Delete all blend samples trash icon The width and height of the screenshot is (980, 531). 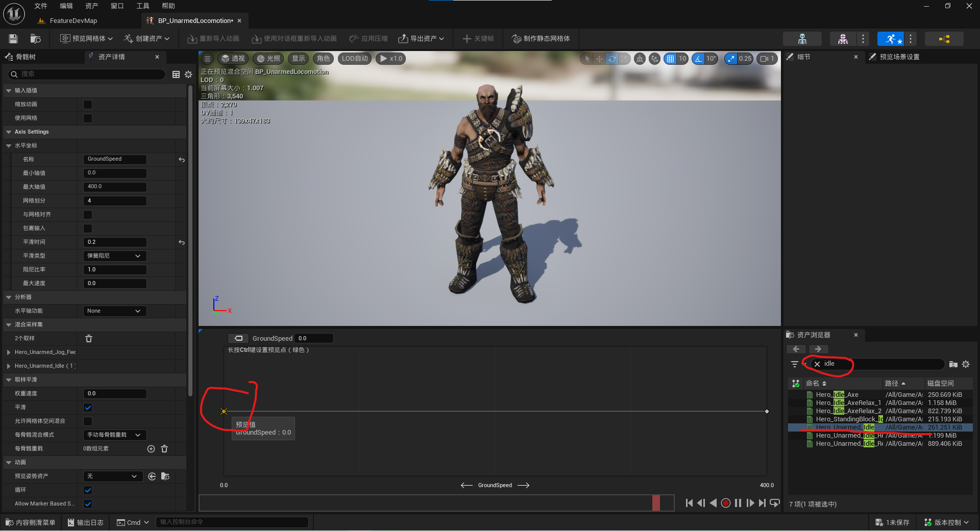[x=88, y=339]
